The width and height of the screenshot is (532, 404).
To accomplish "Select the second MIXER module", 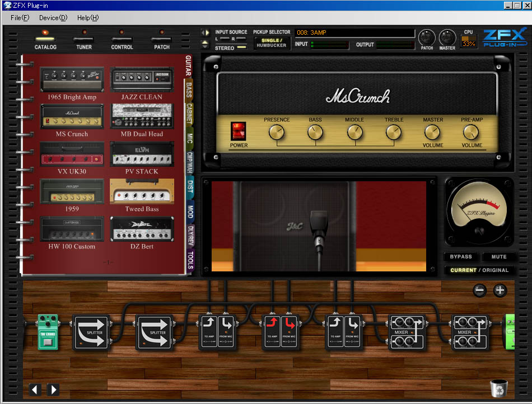I will (x=470, y=332).
